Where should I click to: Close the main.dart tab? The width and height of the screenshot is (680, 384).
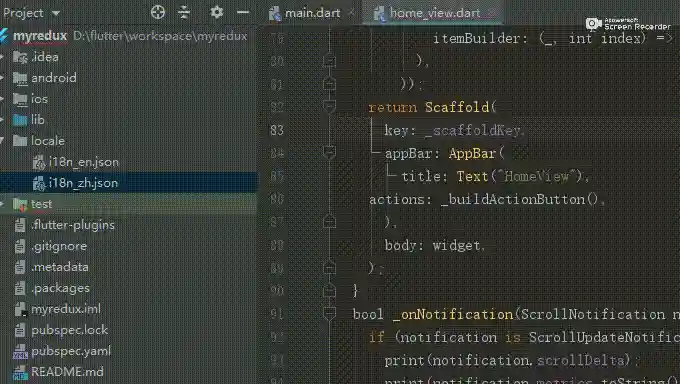351,13
